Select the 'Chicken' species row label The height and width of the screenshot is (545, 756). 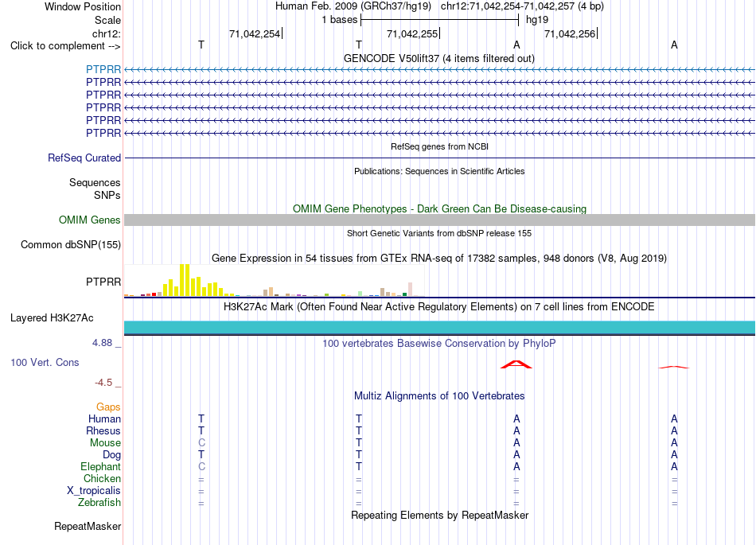pos(102,478)
